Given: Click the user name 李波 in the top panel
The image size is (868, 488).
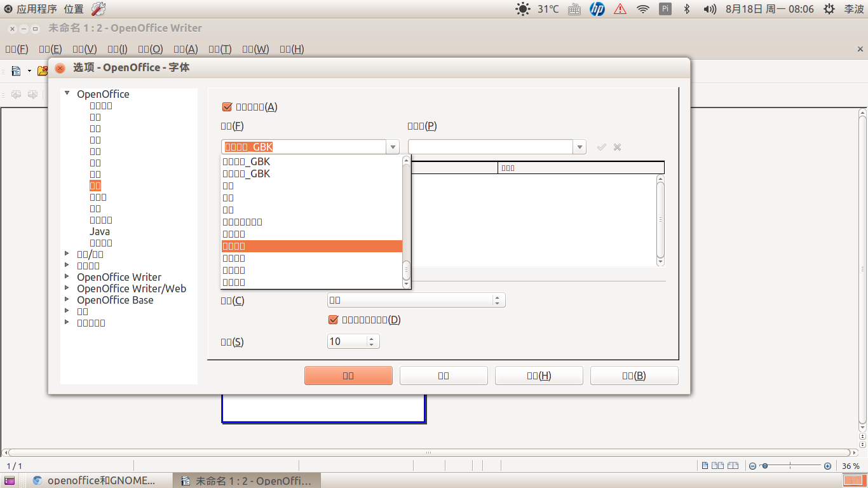Looking at the screenshot, I should (853, 9).
